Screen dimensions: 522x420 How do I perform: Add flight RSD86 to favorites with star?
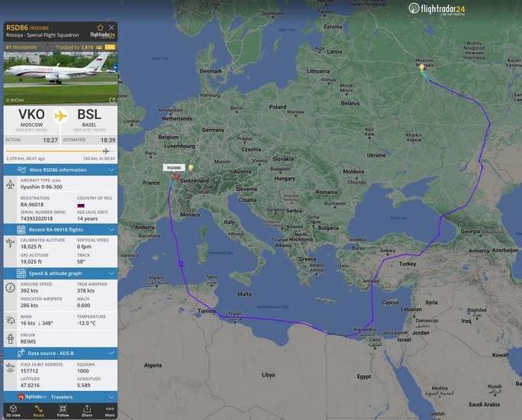100,27
